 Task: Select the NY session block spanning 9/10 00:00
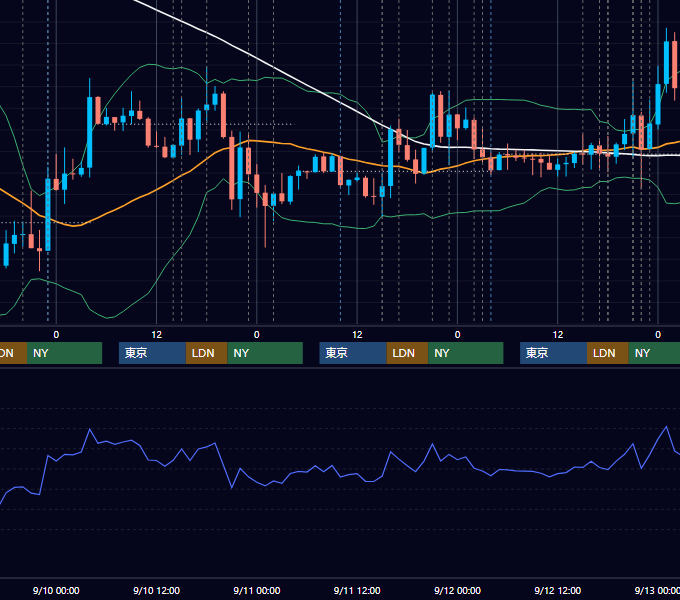(64, 353)
